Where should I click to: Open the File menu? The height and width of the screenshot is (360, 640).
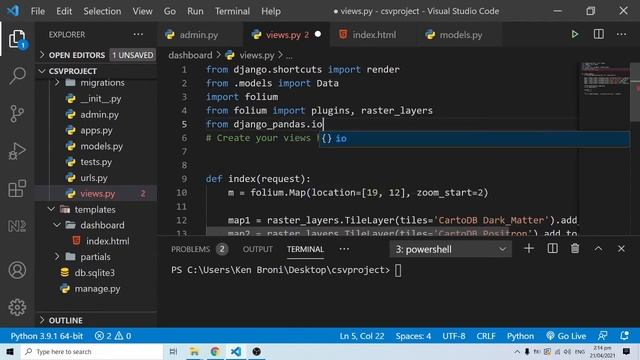click(x=38, y=11)
